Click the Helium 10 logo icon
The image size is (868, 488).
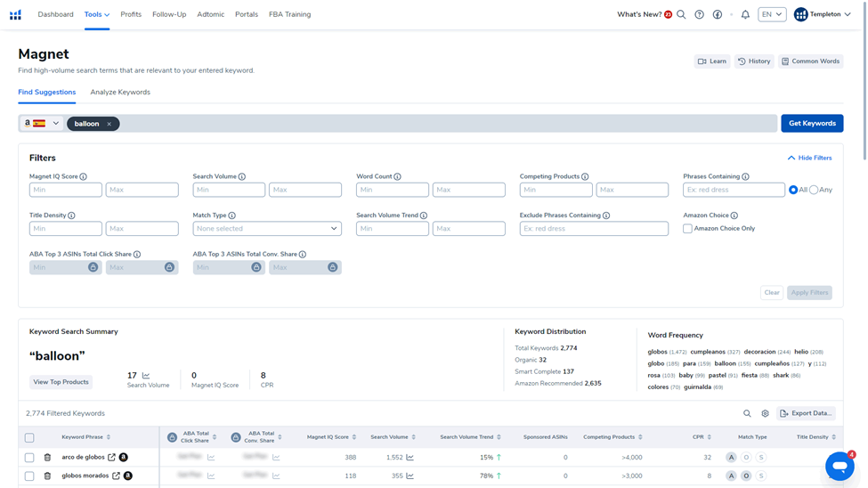[15, 14]
